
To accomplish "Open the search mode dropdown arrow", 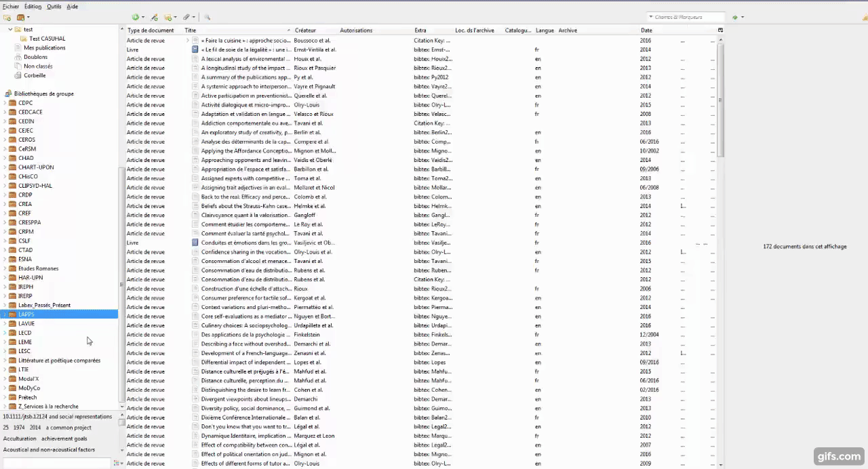I will pos(651,17).
